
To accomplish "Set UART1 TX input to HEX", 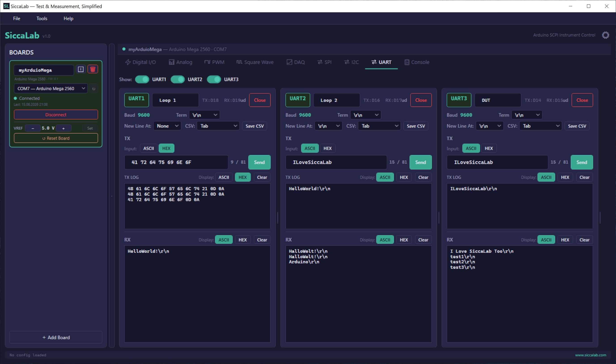I will tap(166, 148).
